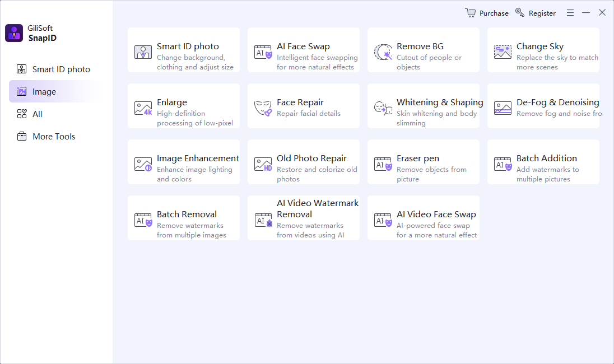Click the All sidebar grid icon
The image size is (614, 364).
(x=22, y=114)
